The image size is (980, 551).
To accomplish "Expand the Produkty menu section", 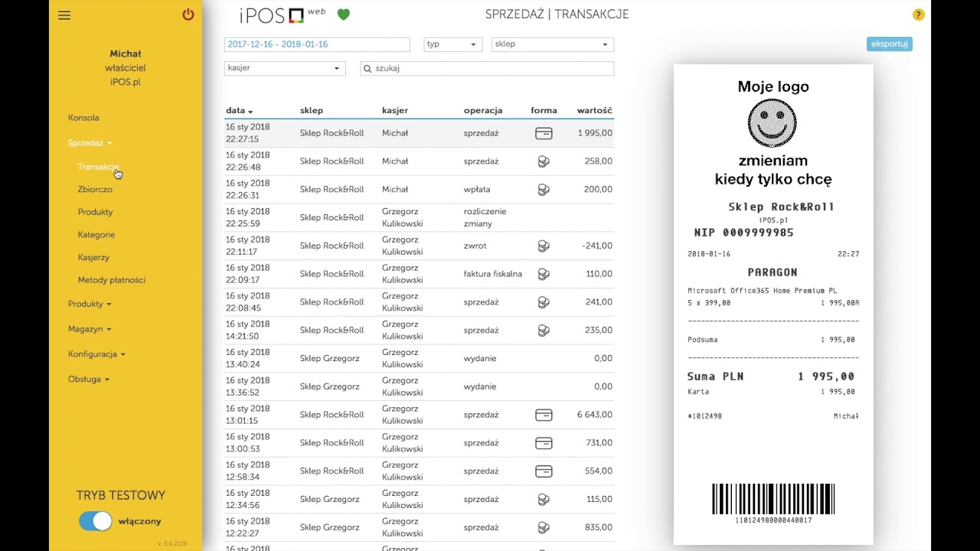I will click(90, 304).
